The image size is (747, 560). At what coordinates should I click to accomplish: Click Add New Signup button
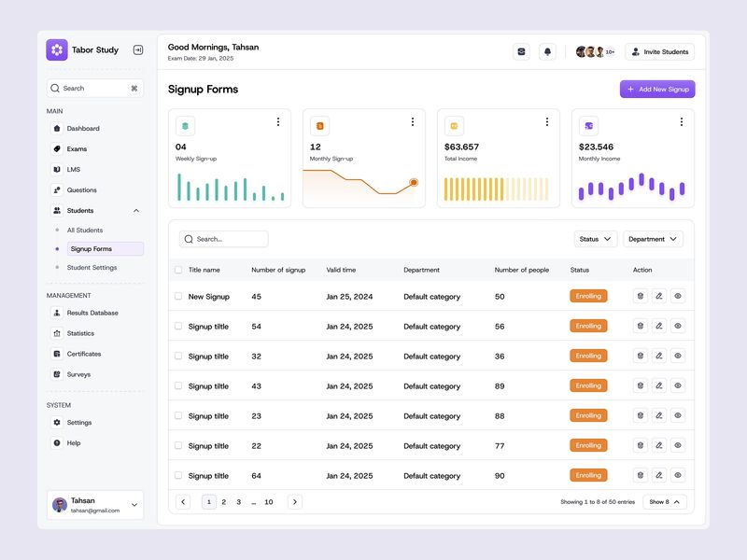click(657, 89)
